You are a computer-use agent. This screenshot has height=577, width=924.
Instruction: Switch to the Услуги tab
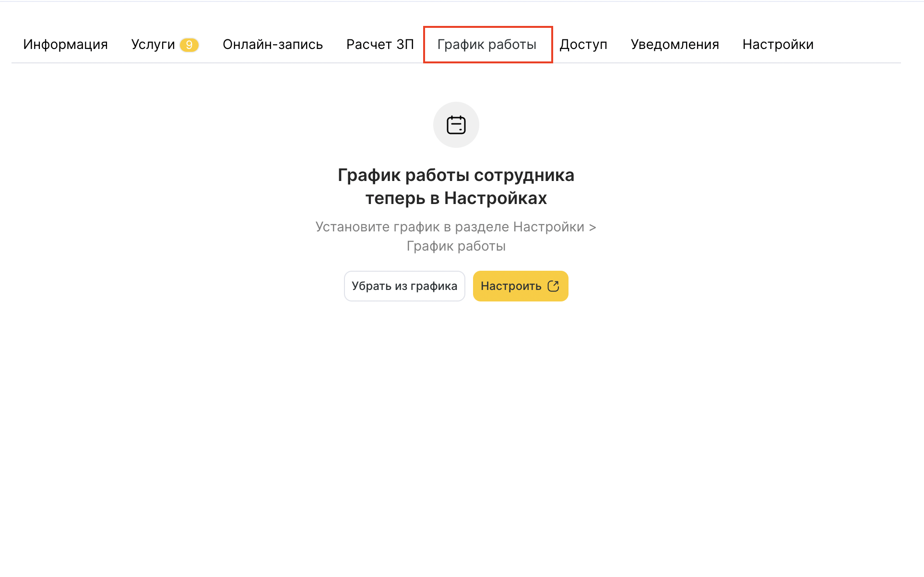pyautogui.click(x=153, y=45)
